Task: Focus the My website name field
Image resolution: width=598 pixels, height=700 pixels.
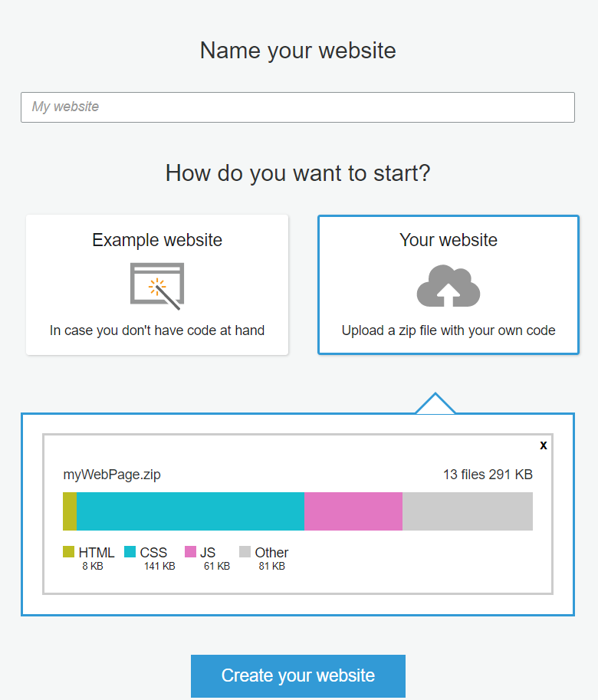Action: (x=297, y=107)
